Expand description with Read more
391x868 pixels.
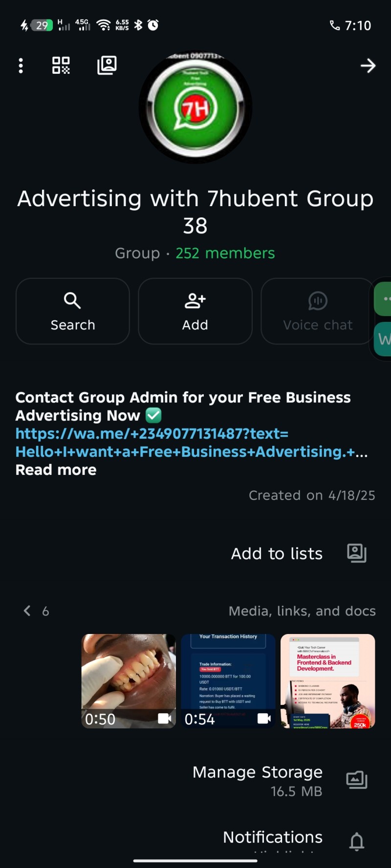click(56, 470)
